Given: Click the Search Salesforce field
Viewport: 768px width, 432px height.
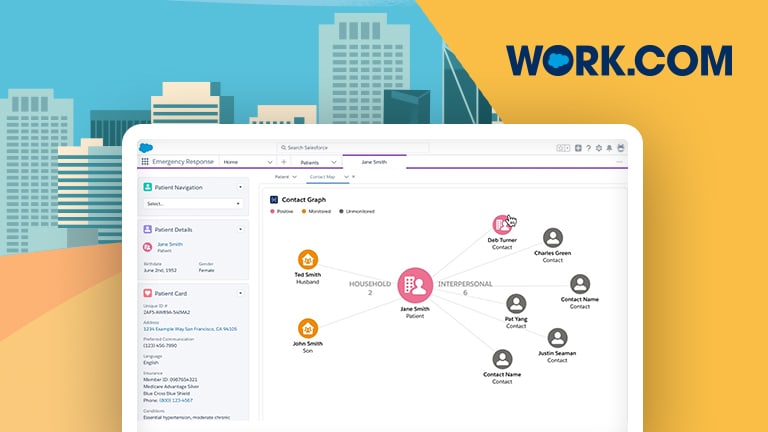Looking at the screenshot, I should click(x=352, y=148).
